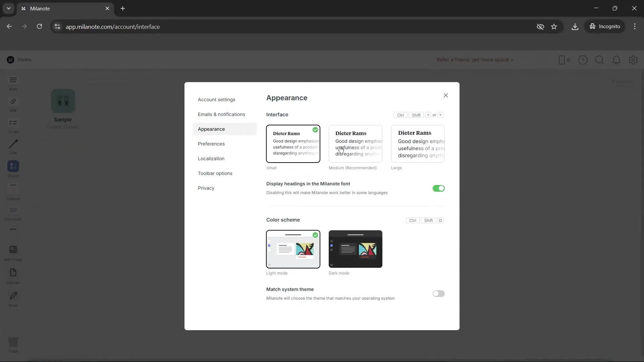The height and width of the screenshot is (362, 644).
Task: Open Chrome's three-dot menu
Action: coord(635,26)
